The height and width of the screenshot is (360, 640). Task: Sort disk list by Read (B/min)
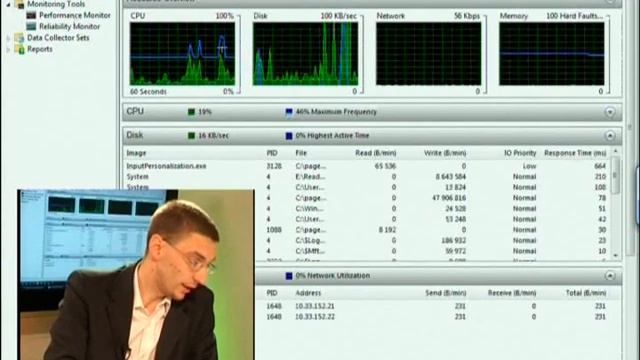(376, 153)
